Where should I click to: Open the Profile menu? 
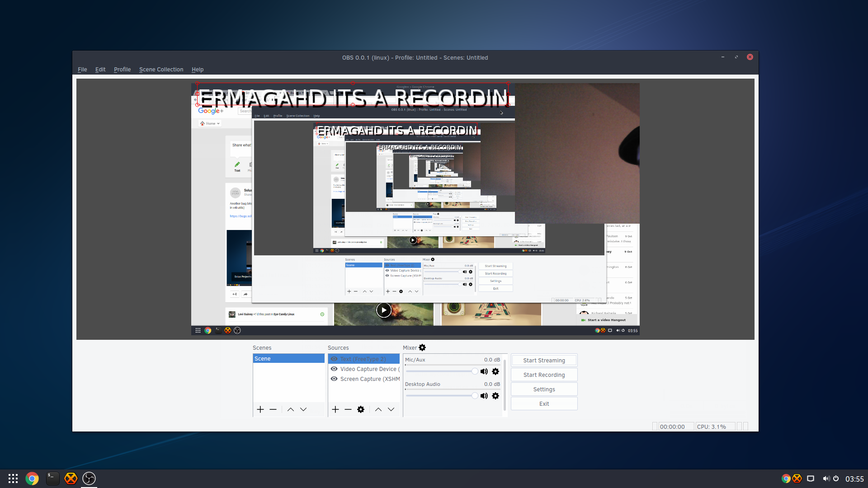[x=122, y=69]
